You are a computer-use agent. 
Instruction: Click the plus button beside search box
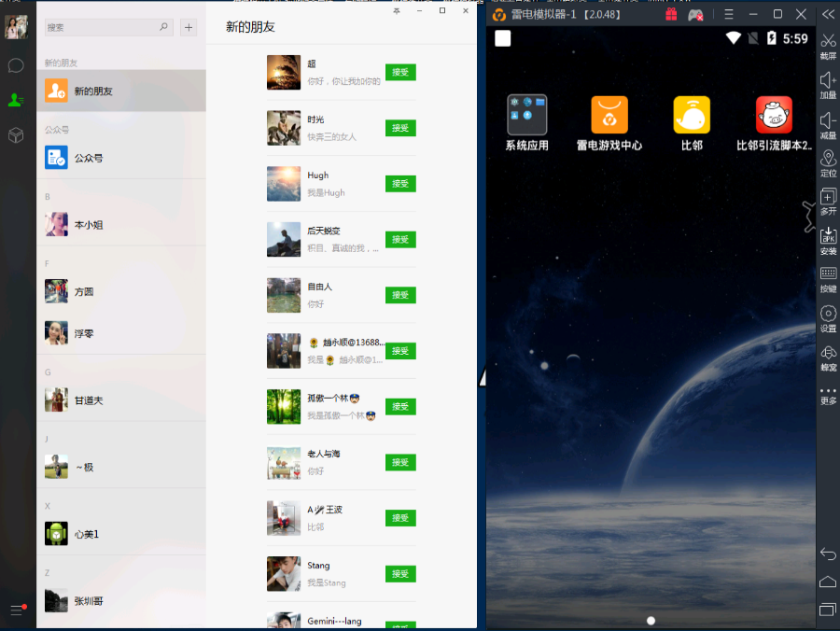point(189,27)
